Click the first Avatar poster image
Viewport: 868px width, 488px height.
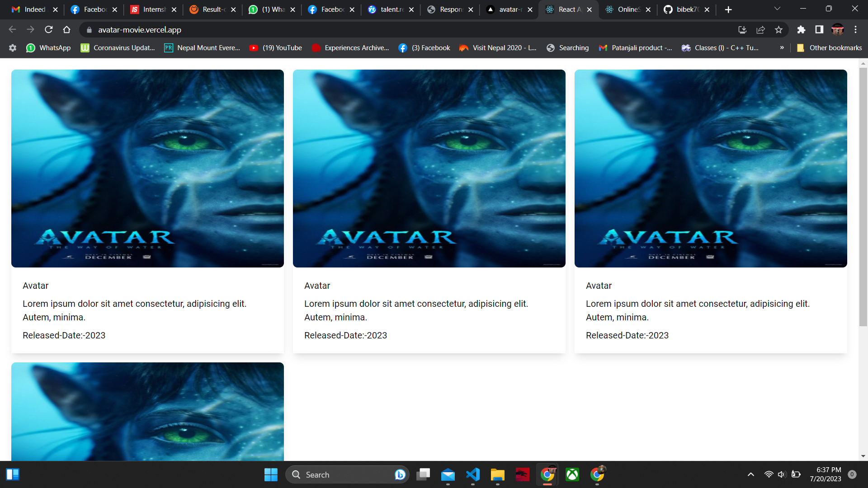(147, 169)
